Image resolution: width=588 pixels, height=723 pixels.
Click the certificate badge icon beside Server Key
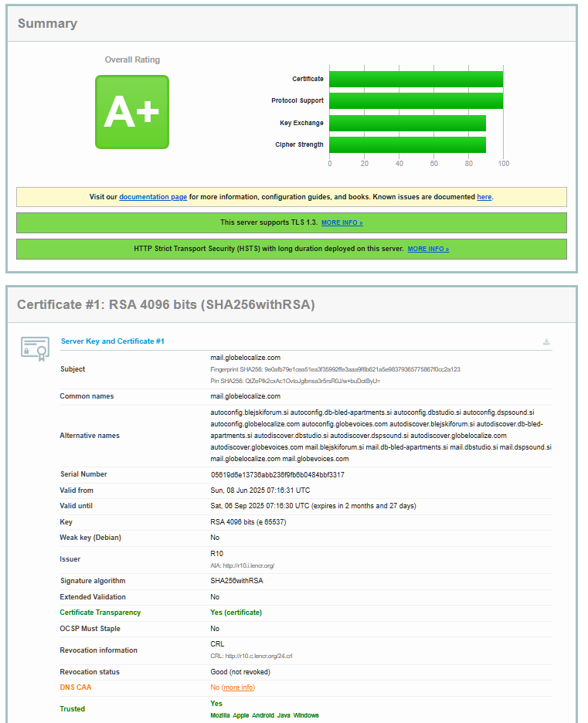click(35, 349)
